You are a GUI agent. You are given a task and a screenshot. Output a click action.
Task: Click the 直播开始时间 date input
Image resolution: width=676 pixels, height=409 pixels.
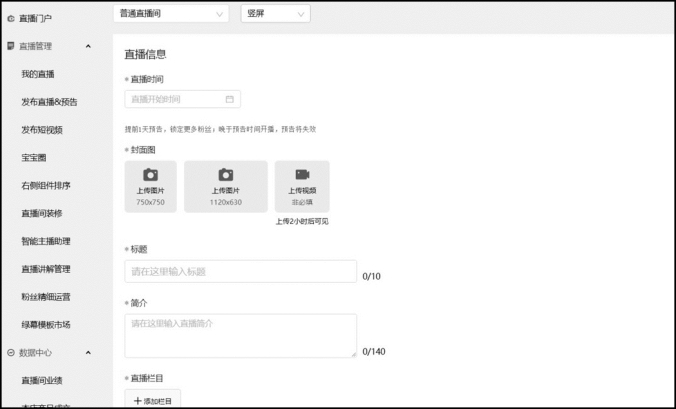(x=182, y=99)
